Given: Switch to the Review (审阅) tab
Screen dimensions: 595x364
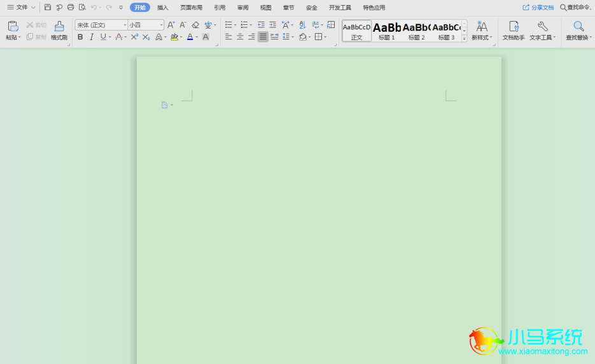Looking at the screenshot, I should coord(243,8).
